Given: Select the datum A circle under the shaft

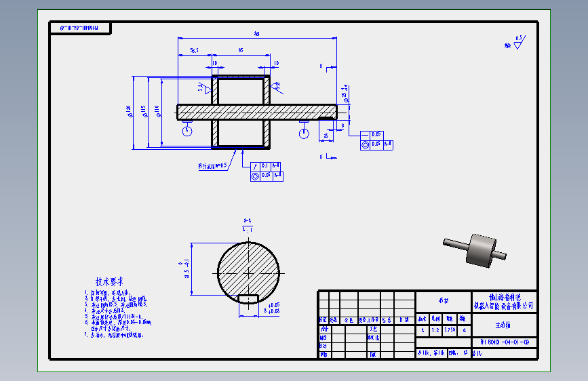Looking at the screenshot, I should coord(187,131).
